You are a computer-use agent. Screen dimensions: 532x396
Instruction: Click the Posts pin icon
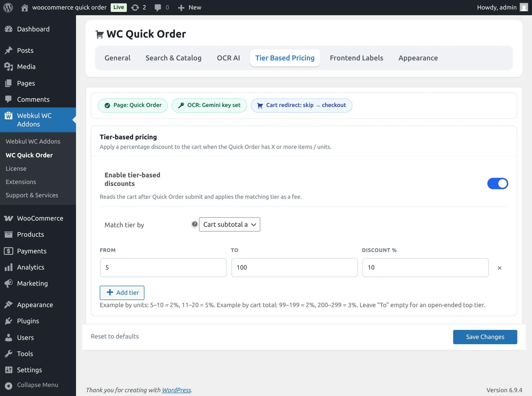[x=9, y=50]
